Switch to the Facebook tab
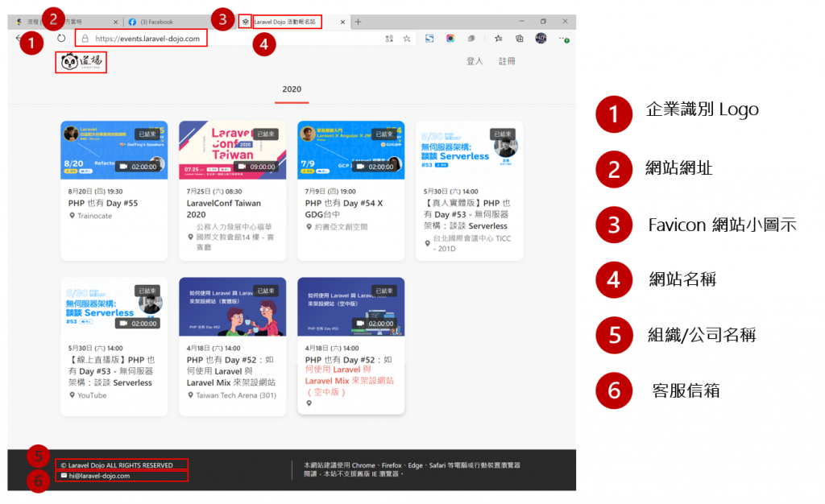 [157, 22]
